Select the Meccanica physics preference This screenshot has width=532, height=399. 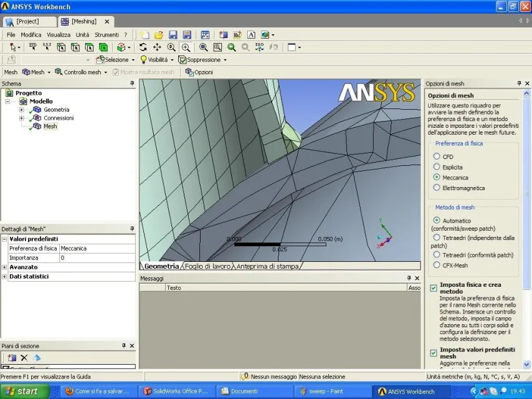[x=437, y=177]
